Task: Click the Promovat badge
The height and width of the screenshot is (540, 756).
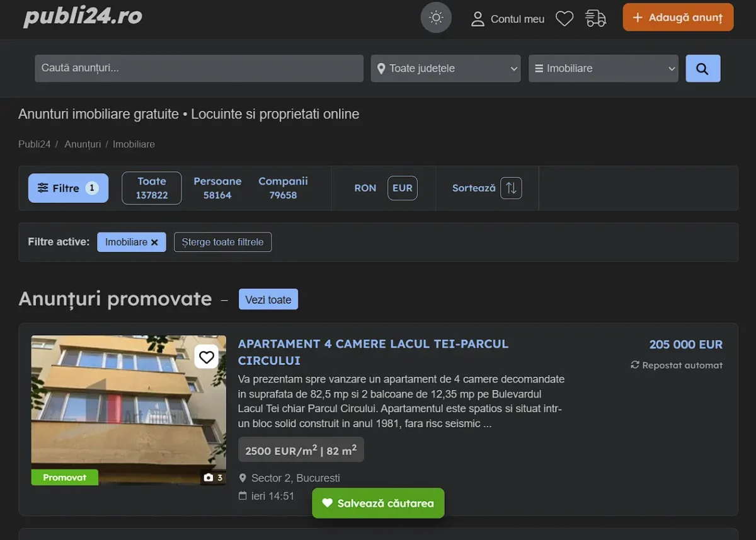Action: tap(65, 477)
